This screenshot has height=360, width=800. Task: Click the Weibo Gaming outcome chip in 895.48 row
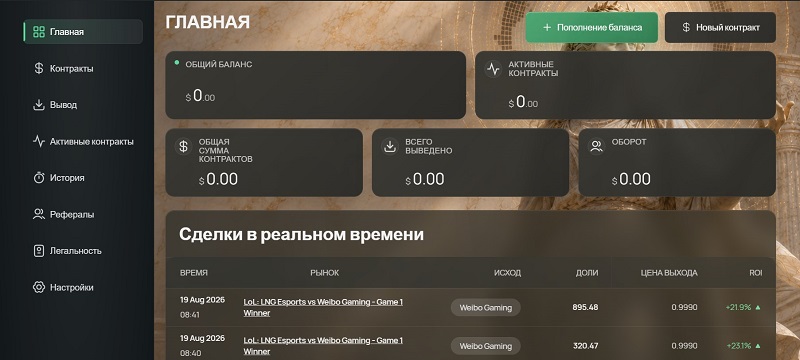pyautogui.click(x=486, y=307)
